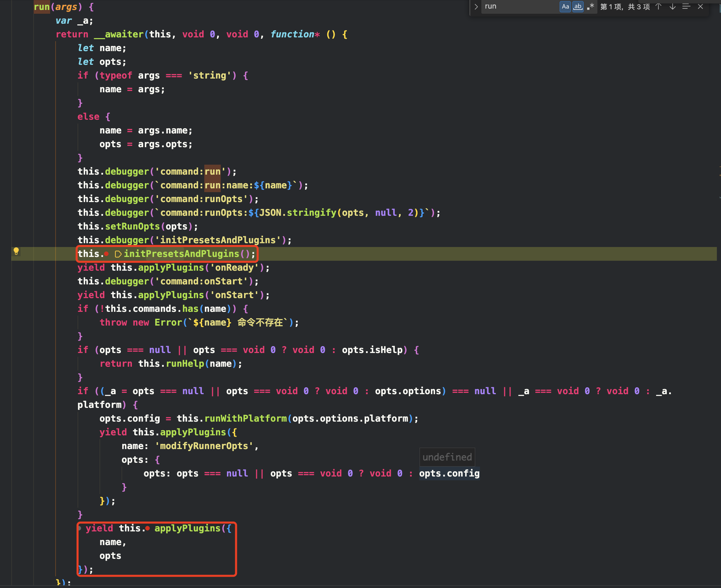The height and width of the screenshot is (588, 721).
Task: Click red inline breakpoint dot before applyPlugins({
Action: click(147, 528)
